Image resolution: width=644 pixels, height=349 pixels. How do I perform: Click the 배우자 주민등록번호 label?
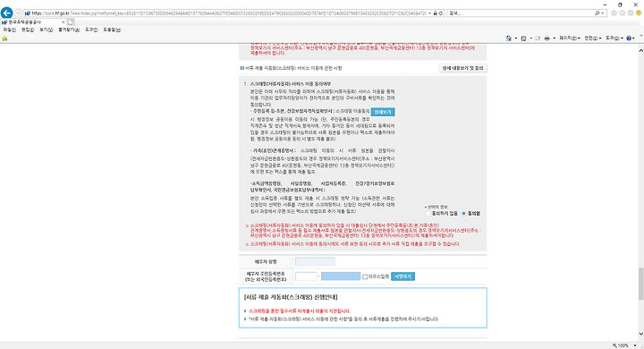(266, 277)
